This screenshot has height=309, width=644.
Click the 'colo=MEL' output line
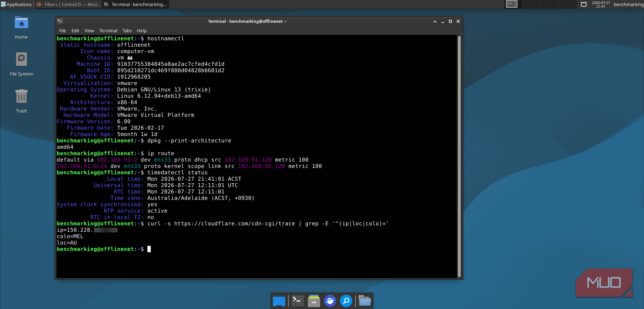[x=70, y=236]
